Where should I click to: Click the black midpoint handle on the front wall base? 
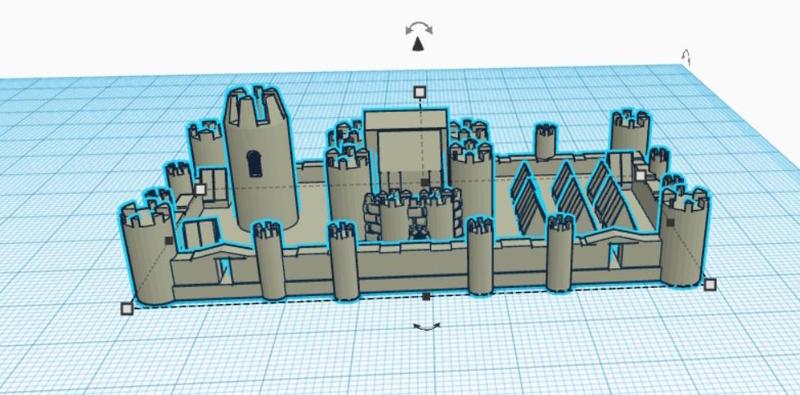tap(427, 297)
